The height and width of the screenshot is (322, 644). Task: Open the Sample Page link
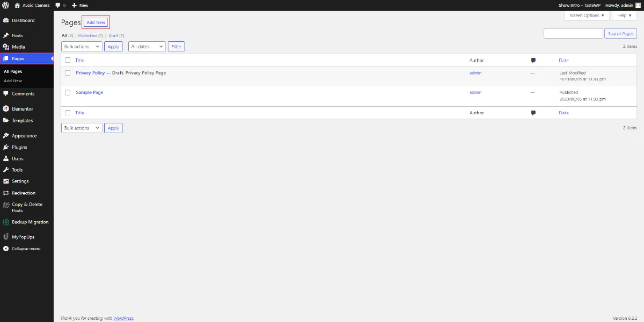tap(89, 92)
